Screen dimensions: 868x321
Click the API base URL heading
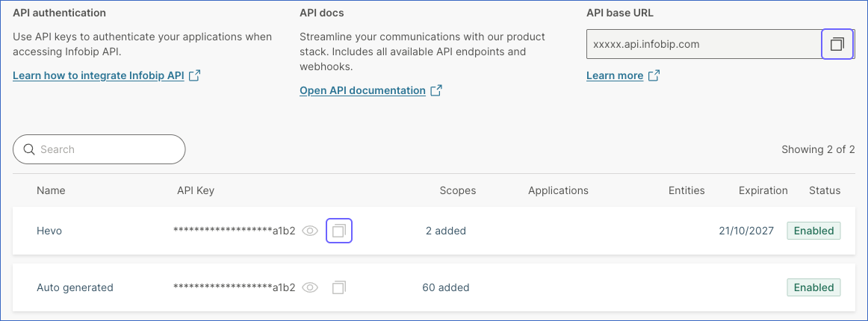(620, 13)
